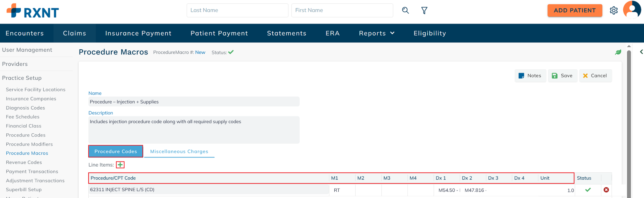The width and height of the screenshot is (644, 198).
Task: Open the patient filter funnel icon
Action: pos(424,11)
